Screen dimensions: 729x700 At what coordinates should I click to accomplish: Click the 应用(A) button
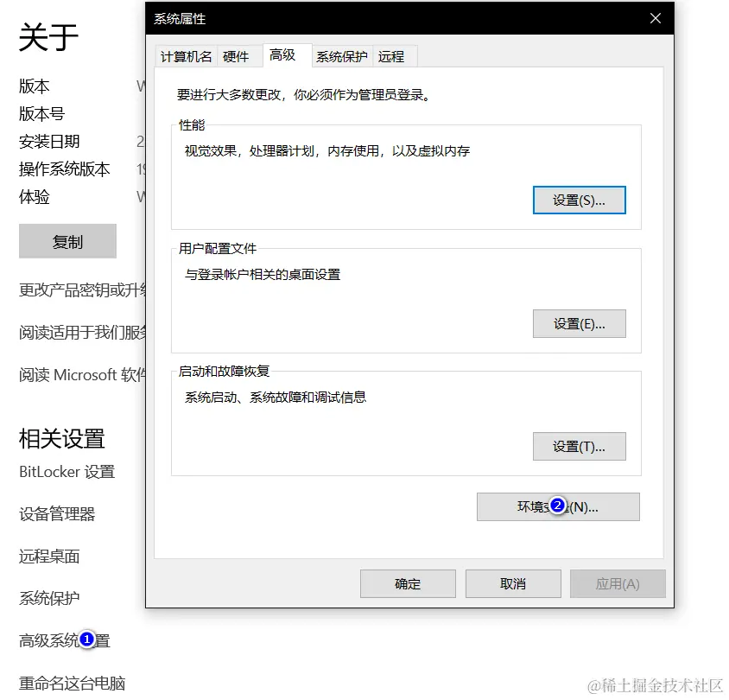point(618,583)
